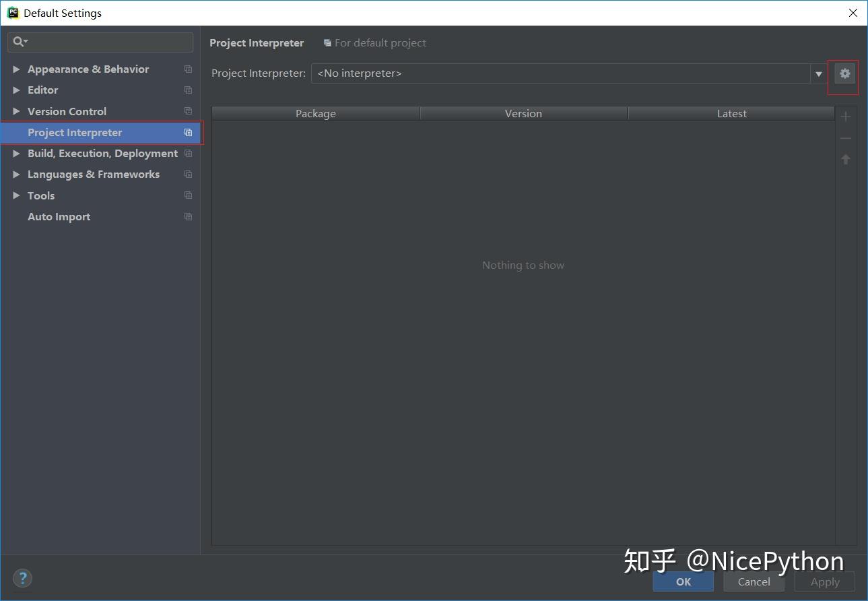This screenshot has height=601, width=868.
Task: Click copy icon beside Editor
Action: click(x=188, y=90)
